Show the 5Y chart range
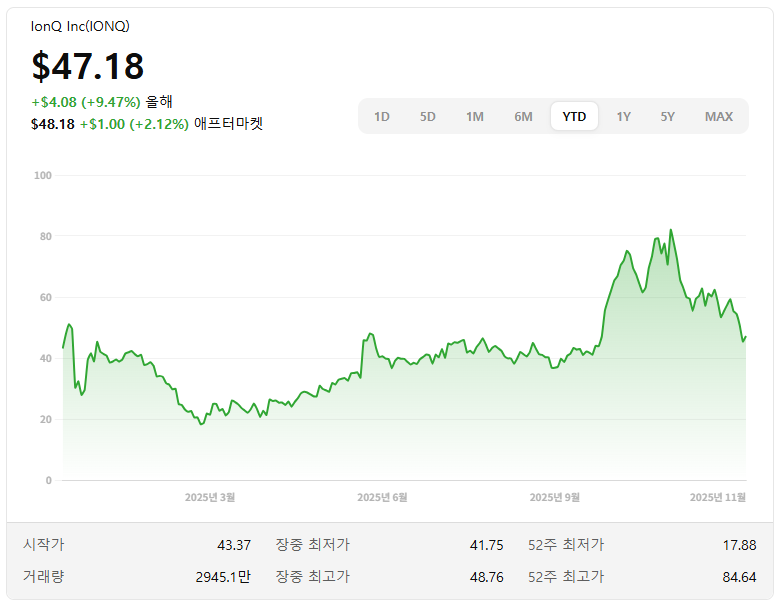This screenshot has width=778, height=605. (667, 117)
